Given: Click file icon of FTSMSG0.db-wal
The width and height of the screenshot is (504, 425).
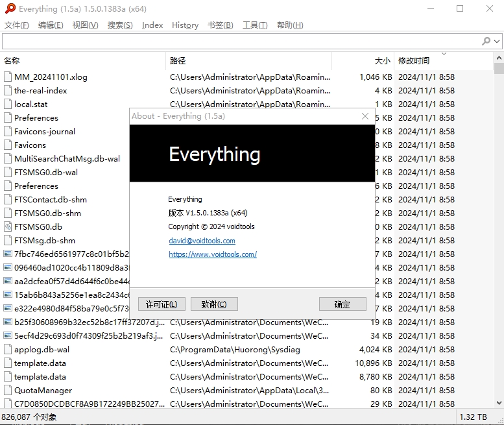Looking at the screenshot, I should pos(8,173).
